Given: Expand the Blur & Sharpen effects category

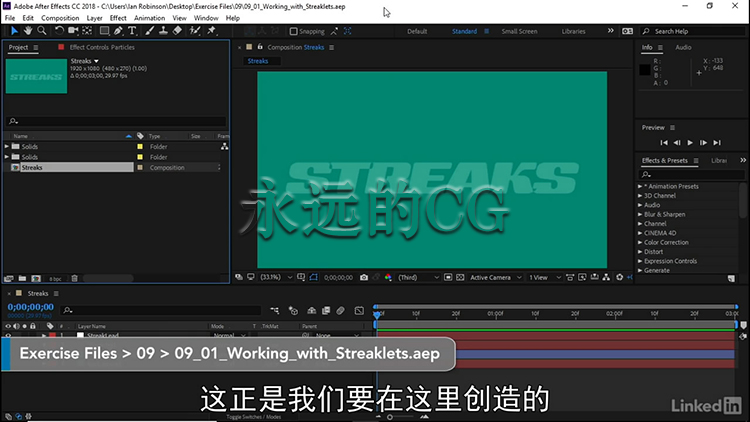Looking at the screenshot, I should pos(640,214).
